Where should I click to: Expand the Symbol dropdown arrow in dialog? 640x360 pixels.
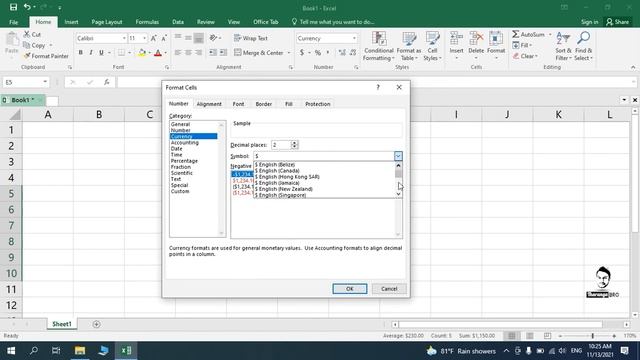click(x=398, y=156)
